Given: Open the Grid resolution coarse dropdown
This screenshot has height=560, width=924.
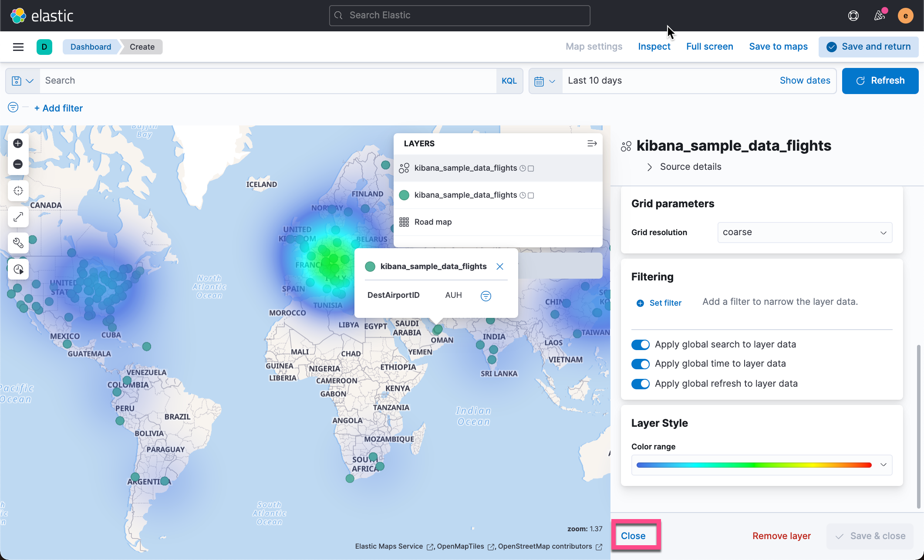Looking at the screenshot, I should click(x=804, y=233).
